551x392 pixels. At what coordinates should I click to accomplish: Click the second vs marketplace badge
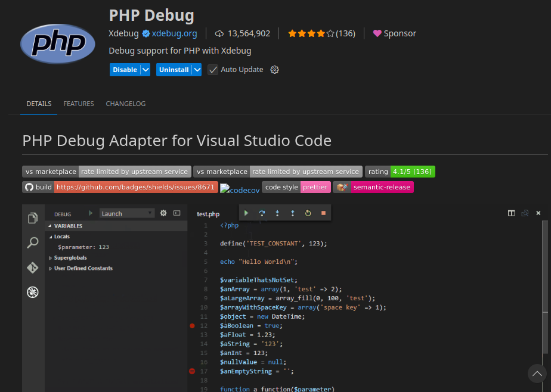click(x=278, y=172)
